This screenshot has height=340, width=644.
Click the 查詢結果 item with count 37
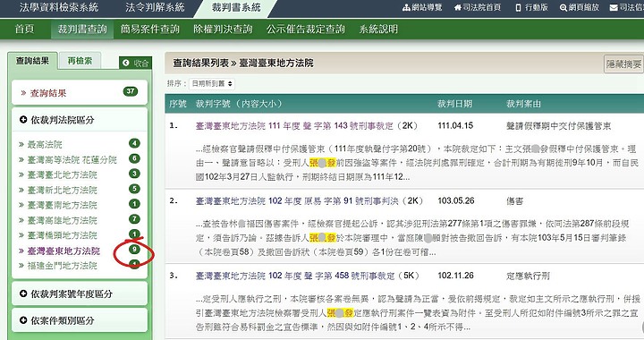[x=80, y=93]
